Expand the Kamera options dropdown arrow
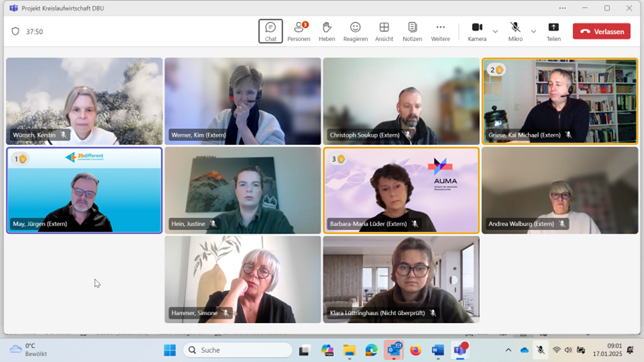Viewport: 644px width, 362px height. [495, 32]
